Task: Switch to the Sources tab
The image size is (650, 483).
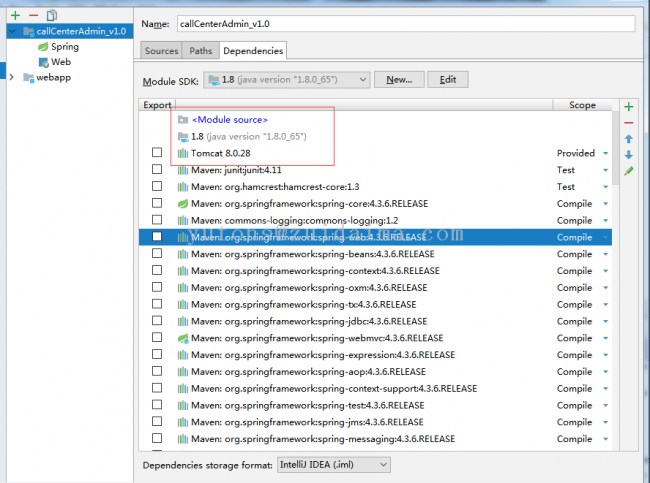Action: pyautogui.click(x=161, y=50)
